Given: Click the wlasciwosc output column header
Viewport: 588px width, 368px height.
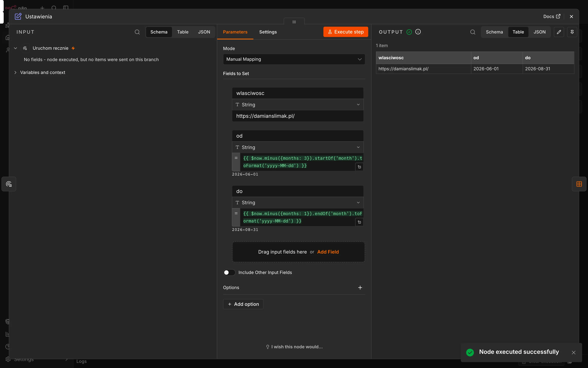Looking at the screenshot, I should (x=423, y=58).
